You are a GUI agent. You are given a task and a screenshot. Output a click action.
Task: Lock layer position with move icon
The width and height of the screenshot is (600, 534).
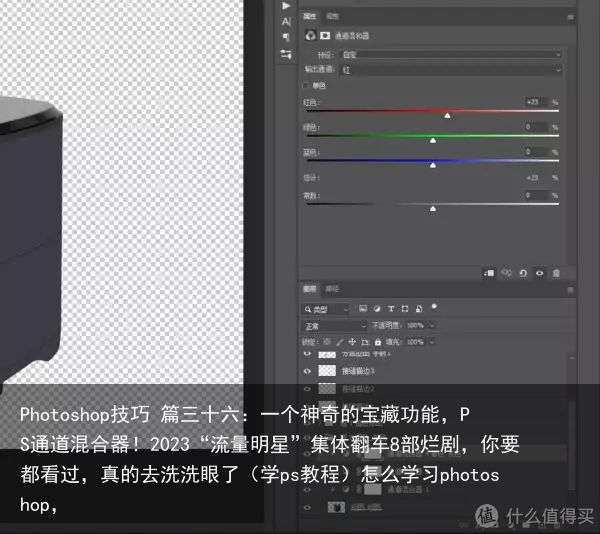coord(352,341)
